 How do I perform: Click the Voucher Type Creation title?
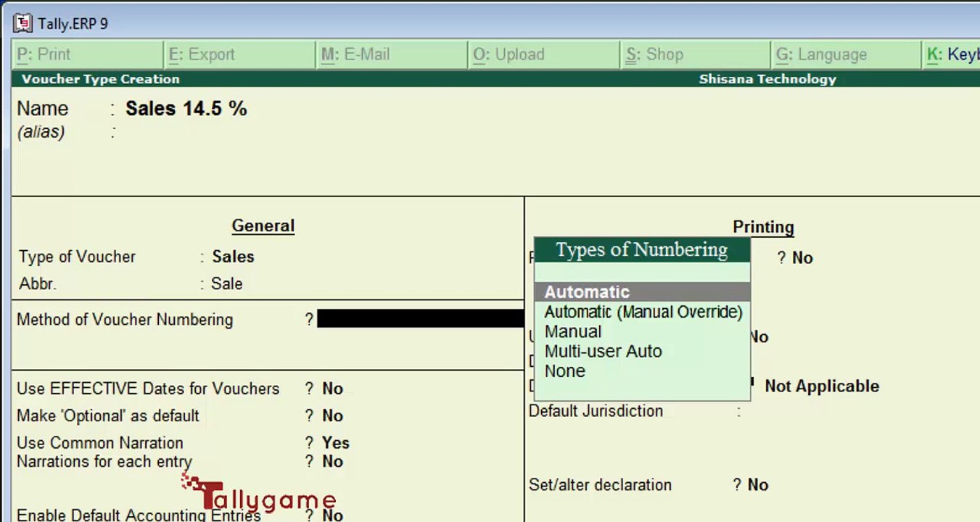click(x=100, y=79)
